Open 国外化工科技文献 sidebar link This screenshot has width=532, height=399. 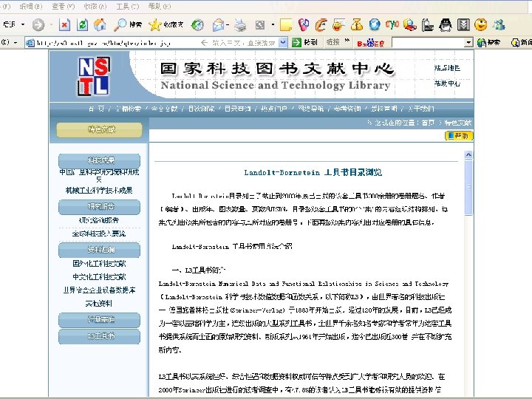point(99,264)
